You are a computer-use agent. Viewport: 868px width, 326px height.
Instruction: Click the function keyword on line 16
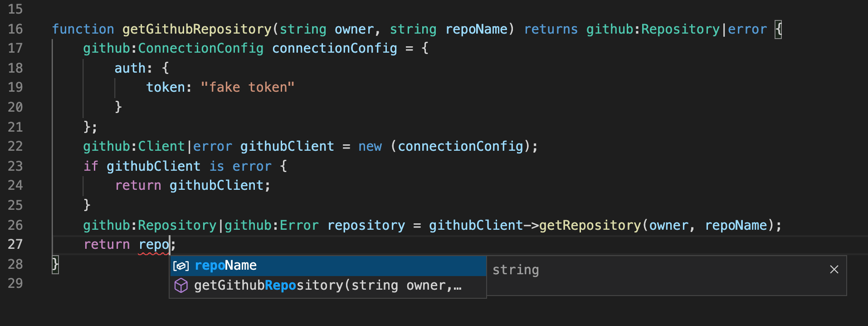[x=83, y=29]
